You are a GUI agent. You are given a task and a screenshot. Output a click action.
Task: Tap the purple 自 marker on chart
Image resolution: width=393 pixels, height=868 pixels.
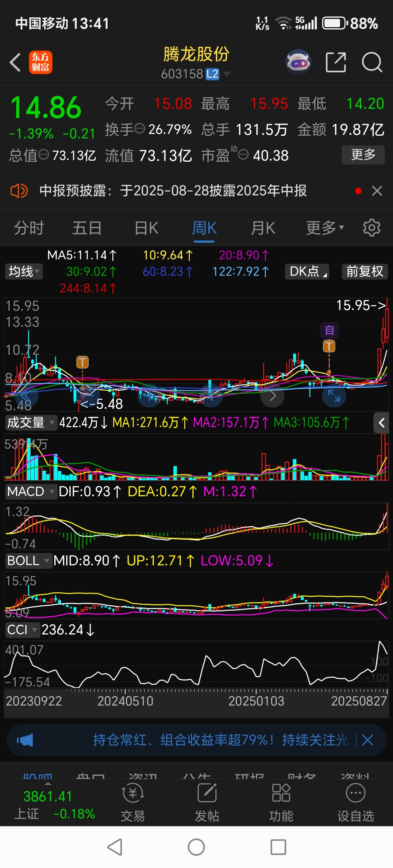click(x=329, y=330)
